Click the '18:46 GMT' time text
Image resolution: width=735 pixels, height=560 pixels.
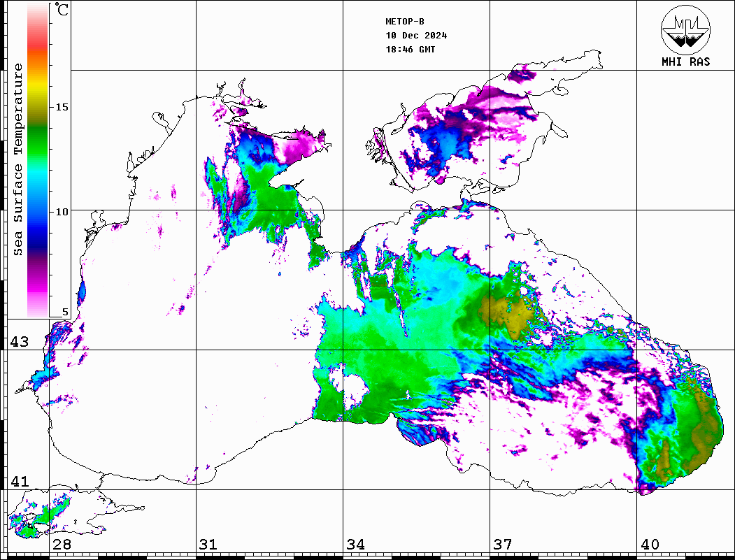(410, 49)
